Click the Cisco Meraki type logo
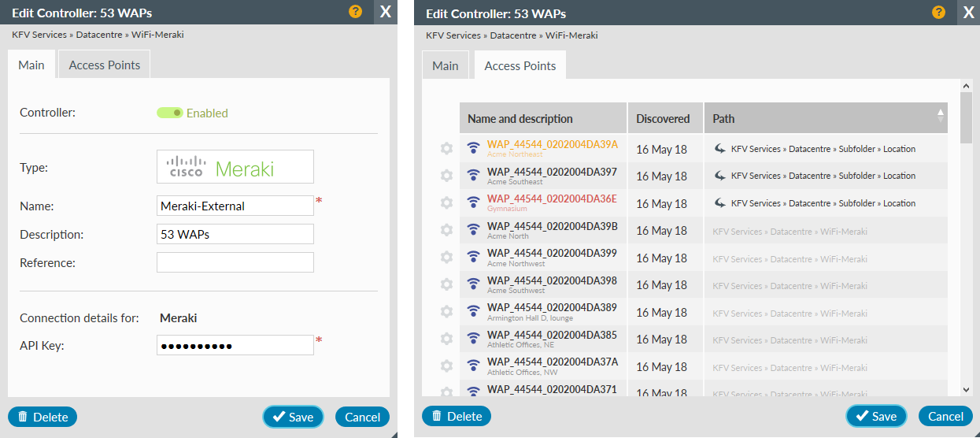 (x=235, y=167)
